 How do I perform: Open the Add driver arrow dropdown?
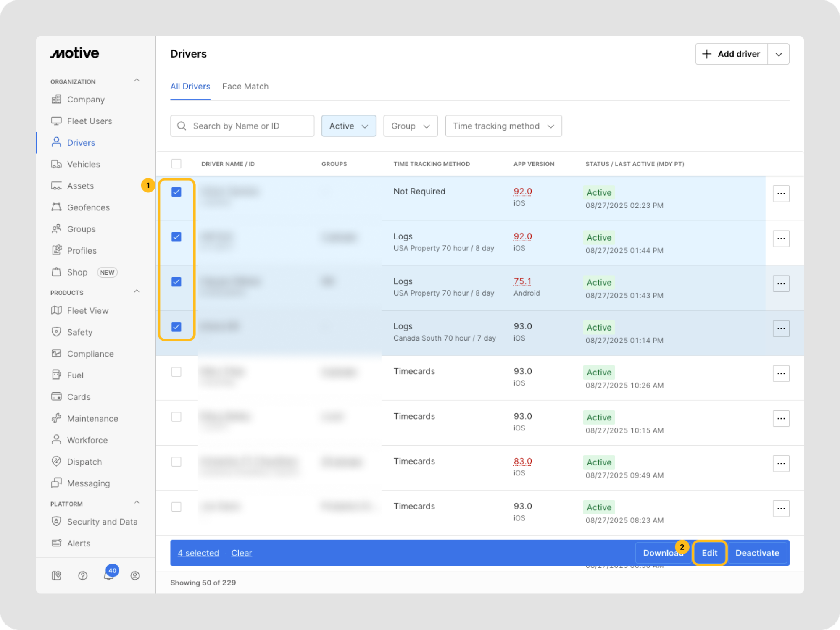pos(778,54)
